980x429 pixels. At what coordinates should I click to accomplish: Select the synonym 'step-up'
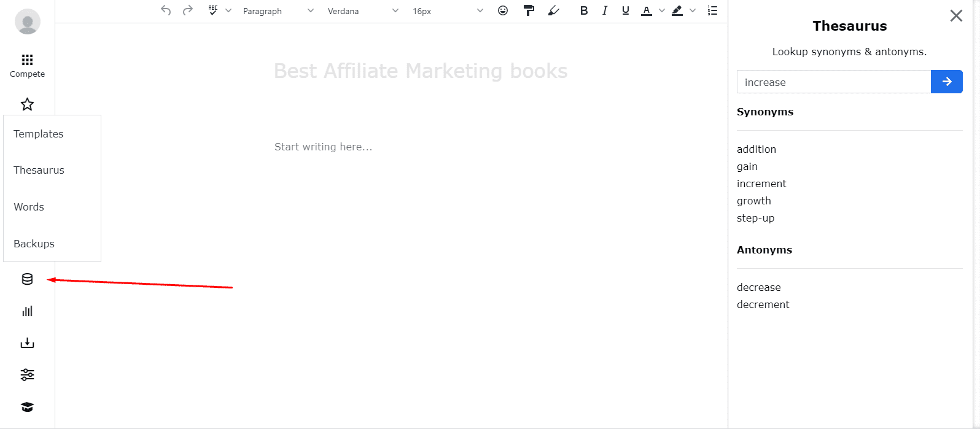(x=756, y=218)
